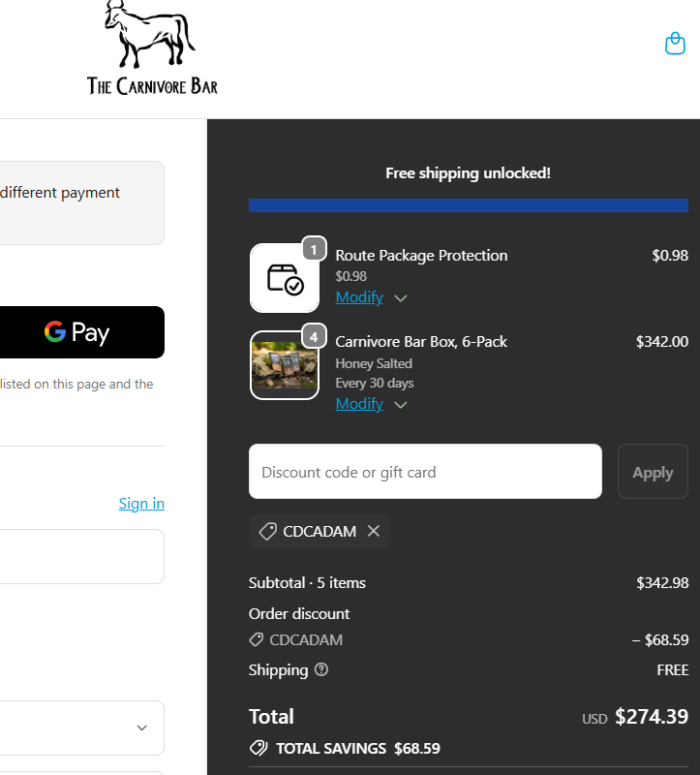The height and width of the screenshot is (775, 700).
Task: Remove the CDCADAM discount code
Action: click(x=374, y=531)
